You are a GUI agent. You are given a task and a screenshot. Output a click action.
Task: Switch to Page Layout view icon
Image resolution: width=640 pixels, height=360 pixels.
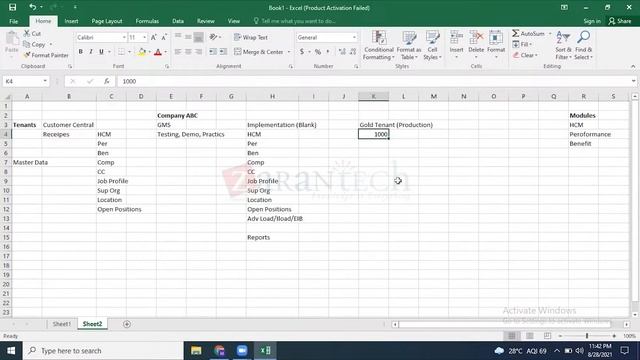530,336
